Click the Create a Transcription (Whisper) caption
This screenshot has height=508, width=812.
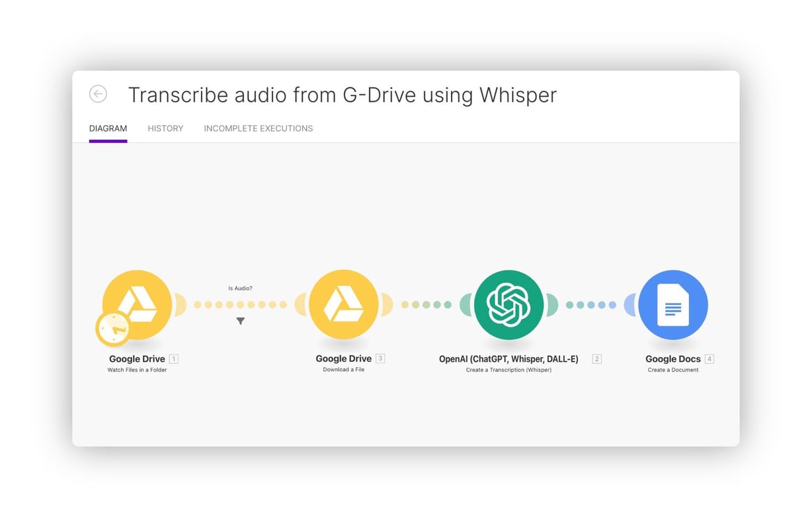(x=508, y=370)
